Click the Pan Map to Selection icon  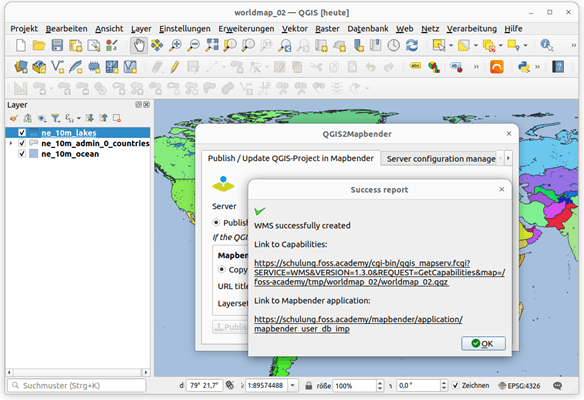(x=156, y=45)
